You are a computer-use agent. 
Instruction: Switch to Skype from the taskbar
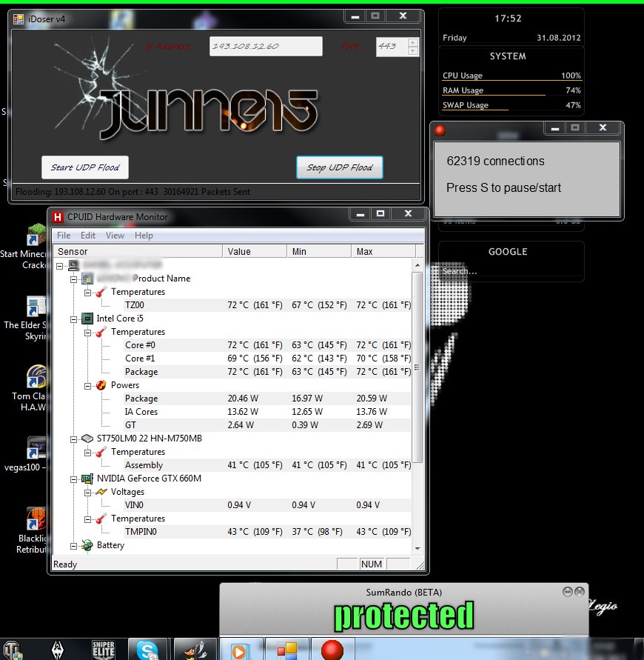tap(147, 650)
